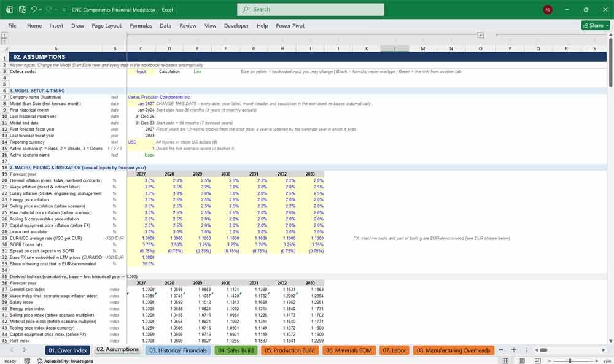Image resolution: width=614 pixels, height=364 pixels.
Task: Click the 2027 General inflation 3.0% cell
Action: 141,180
